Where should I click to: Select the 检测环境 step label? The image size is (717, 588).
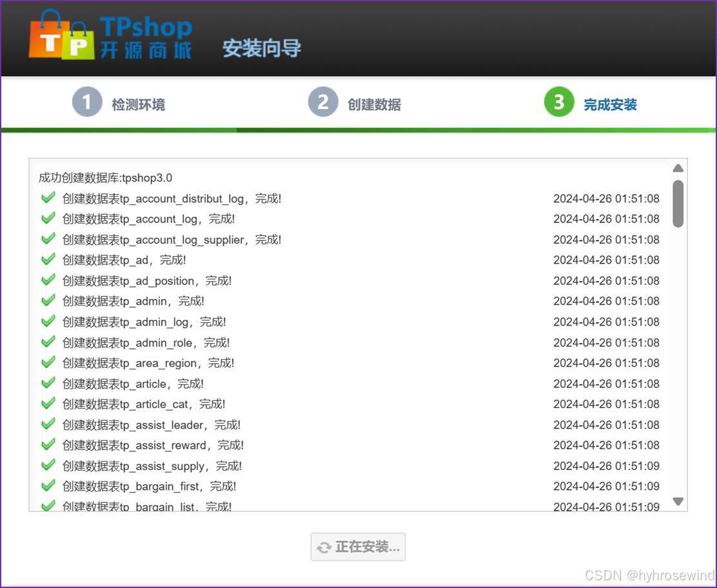click(x=139, y=104)
